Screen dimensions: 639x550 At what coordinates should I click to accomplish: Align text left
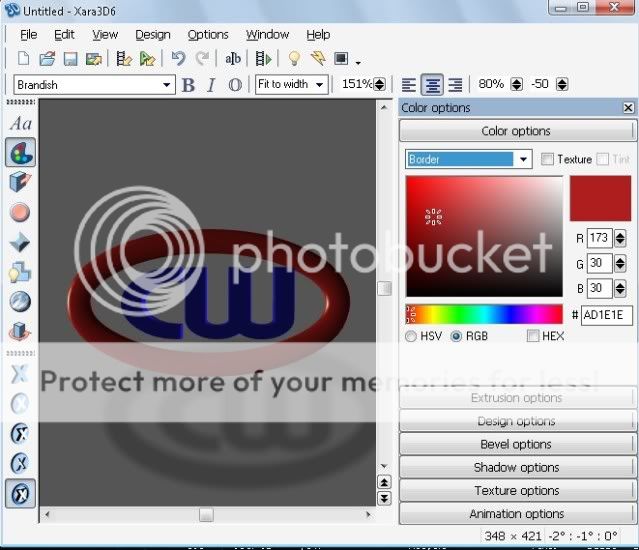(409, 85)
